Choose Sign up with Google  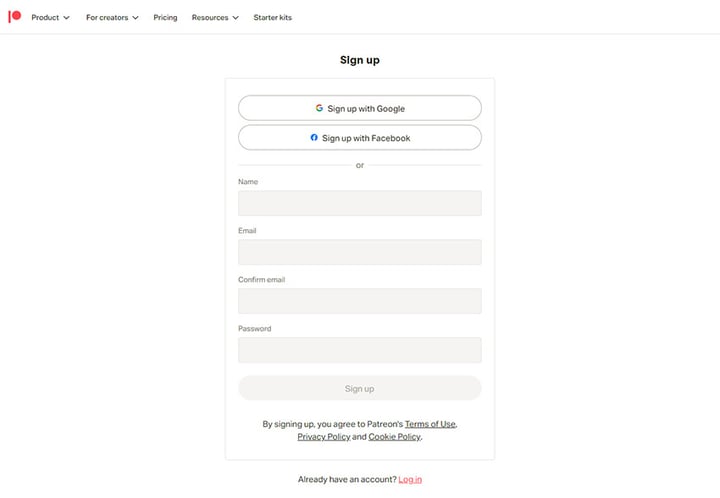pyautogui.click(x=360, y=108)
